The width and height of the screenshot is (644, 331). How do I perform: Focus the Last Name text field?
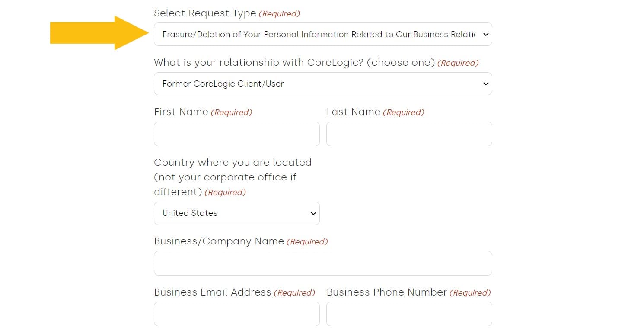[x=409, y=134]
